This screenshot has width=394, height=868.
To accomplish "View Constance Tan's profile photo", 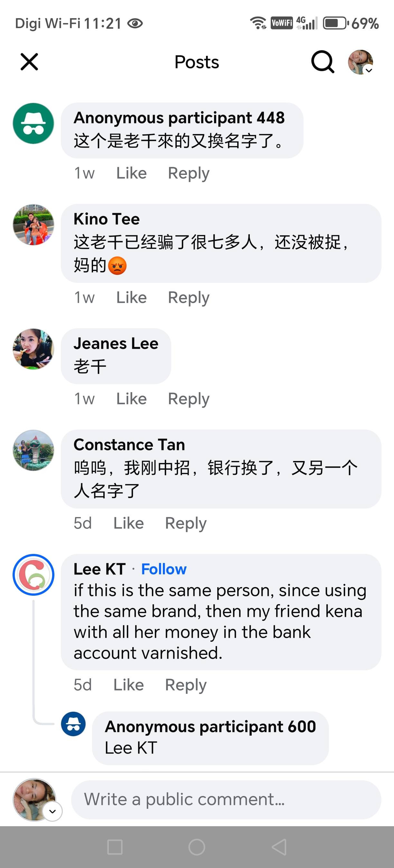I will [x=33, y=450].
